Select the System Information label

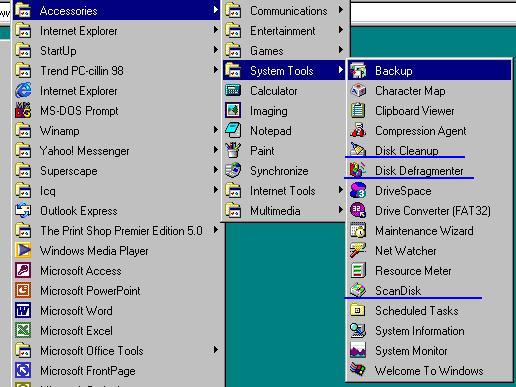[x=420, y=331]
